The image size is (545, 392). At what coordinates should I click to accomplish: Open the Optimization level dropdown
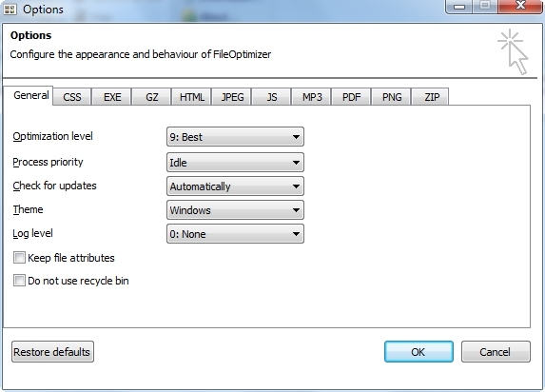pos(235,137)
